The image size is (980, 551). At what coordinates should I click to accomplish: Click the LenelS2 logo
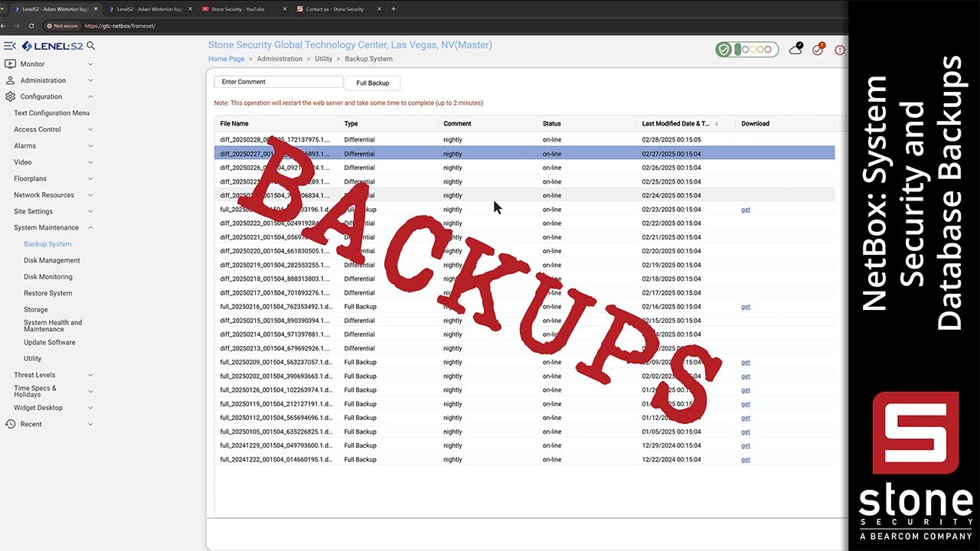(52, 46)
